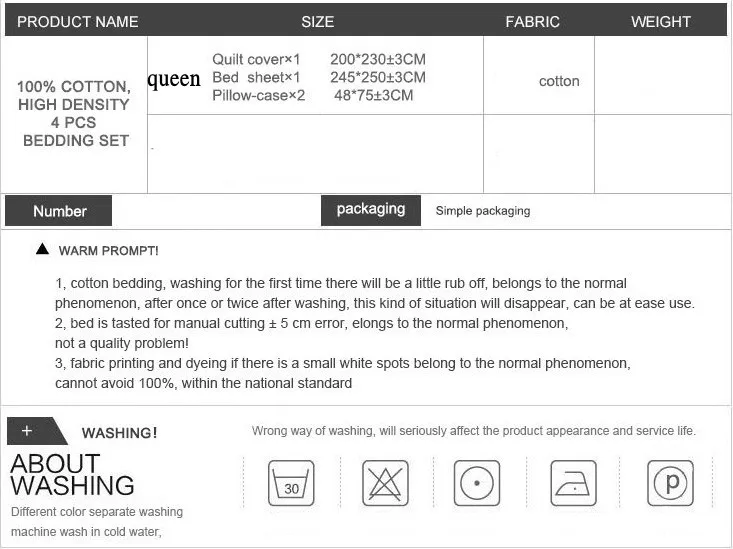Click the ABOUT WASHING title
Screen dimensions: 733x549
pyautogui.click(x=72, y=475)
